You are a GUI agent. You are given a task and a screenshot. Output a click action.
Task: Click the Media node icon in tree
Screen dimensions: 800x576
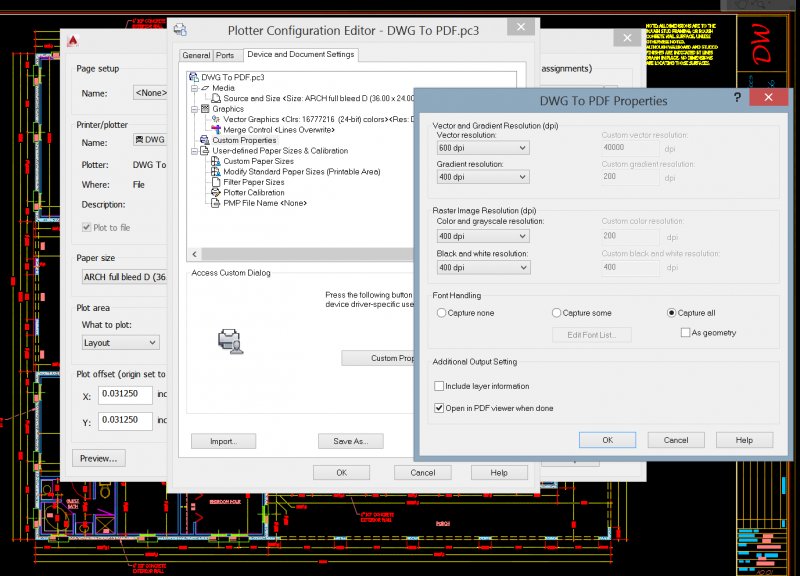coord(205,88)
